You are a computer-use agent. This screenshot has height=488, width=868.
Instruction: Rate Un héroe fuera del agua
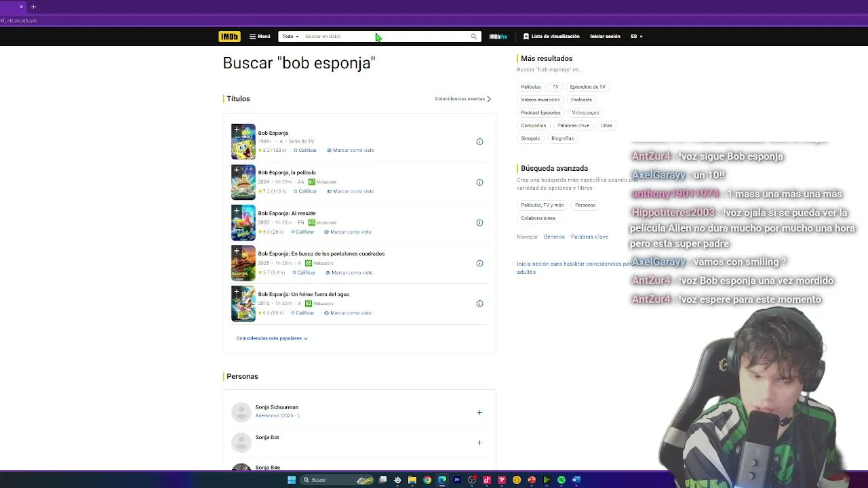[302, 313]
